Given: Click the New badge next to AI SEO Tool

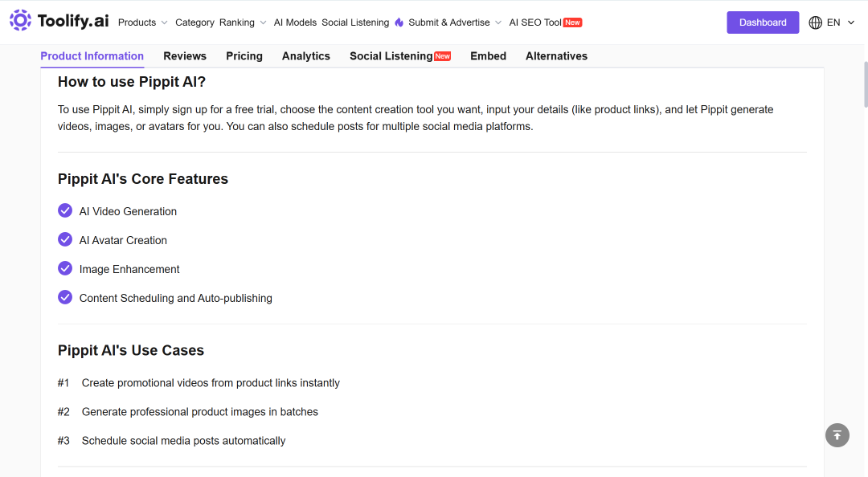Looking at the screenshot, I should coord(572,22).
